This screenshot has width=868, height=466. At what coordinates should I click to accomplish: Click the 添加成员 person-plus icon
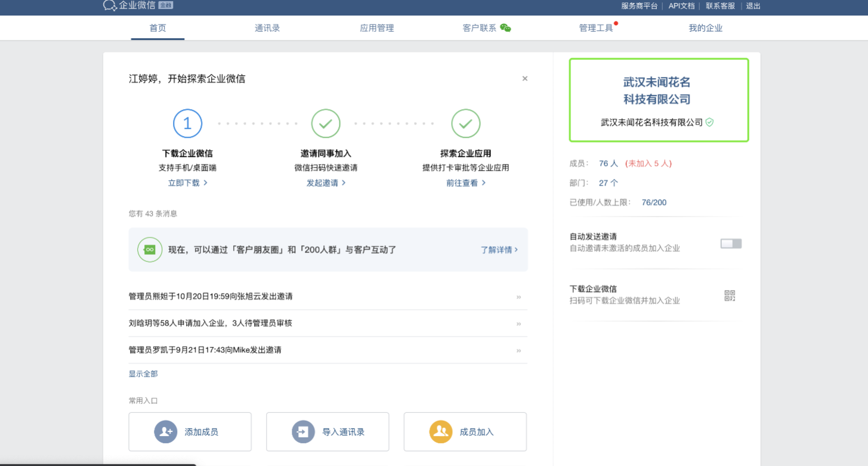coord(166,432)
